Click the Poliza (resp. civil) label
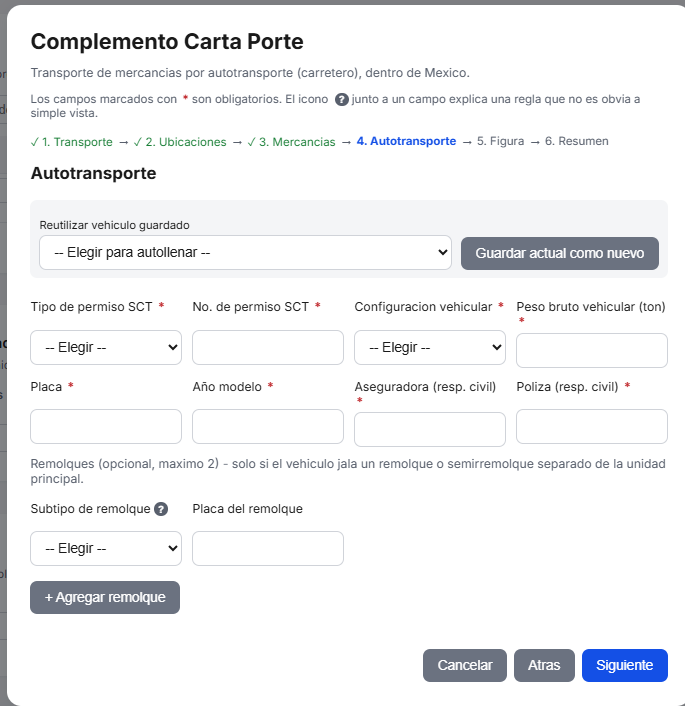The height and width of the screenshot is (706, 685). tap(567, 387)
